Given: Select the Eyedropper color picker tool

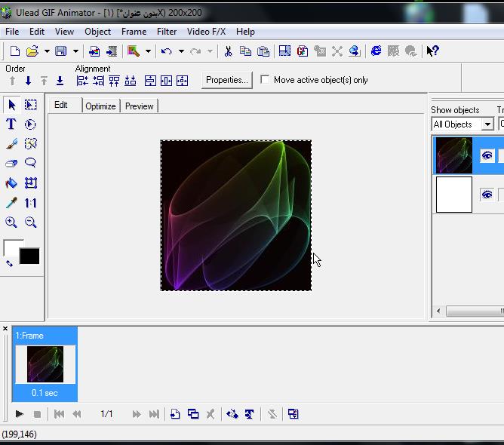Looking at the screenshot, I should 11,203.
